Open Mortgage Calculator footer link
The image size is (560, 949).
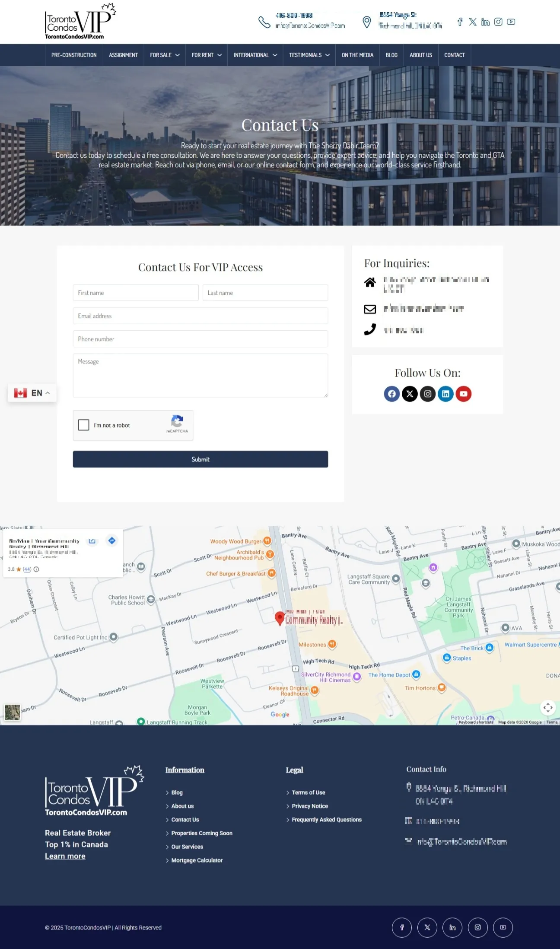click(197, 860)
